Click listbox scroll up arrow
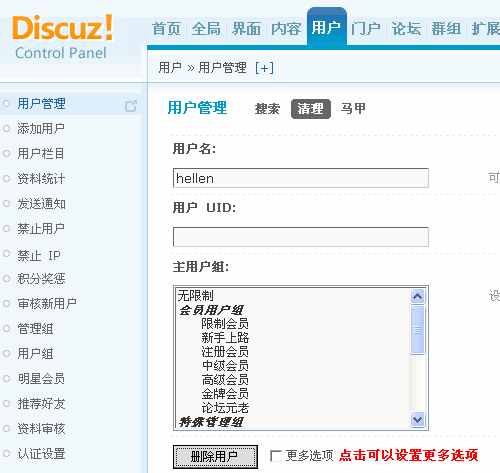This screenshot has height=473, width=500. [418, 296]
